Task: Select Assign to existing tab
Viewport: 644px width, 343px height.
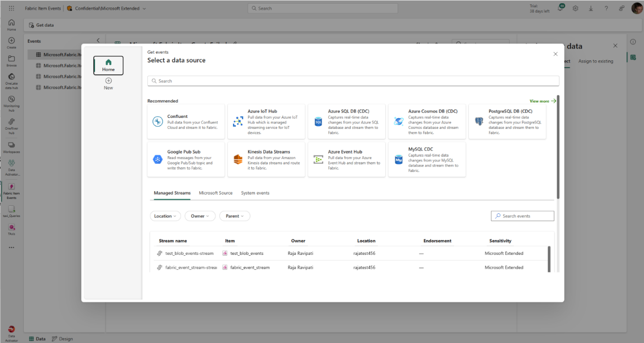Action: pos(595,61)
